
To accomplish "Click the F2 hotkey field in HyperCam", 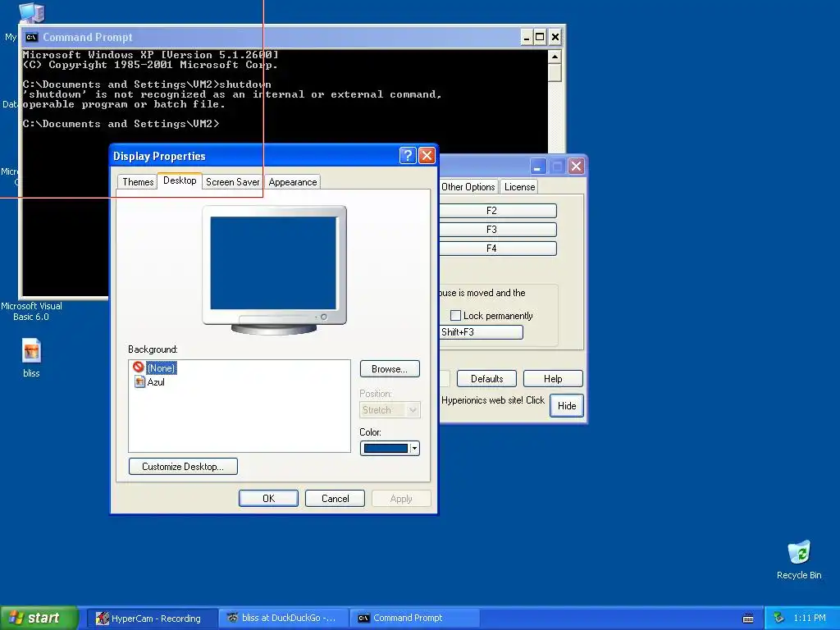I will point(498,211).
